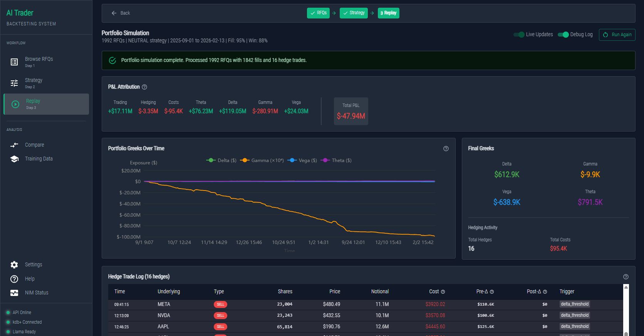This screenshot has height=336, width=644.
Task: Switch to the Strategy step tab
Action: pyautogui.click(x=354, y=13)
